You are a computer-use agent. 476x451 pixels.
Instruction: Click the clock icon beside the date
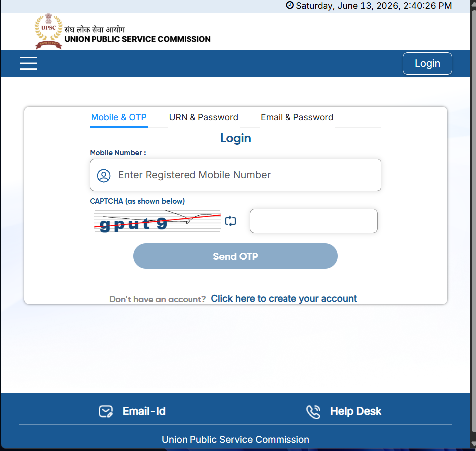[x=290, y=5]
